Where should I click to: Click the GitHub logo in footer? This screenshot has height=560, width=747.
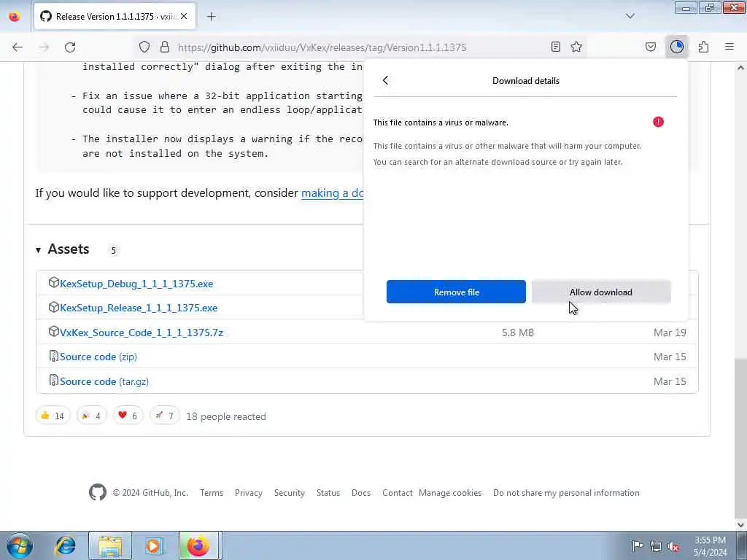[x=98, y=492]
